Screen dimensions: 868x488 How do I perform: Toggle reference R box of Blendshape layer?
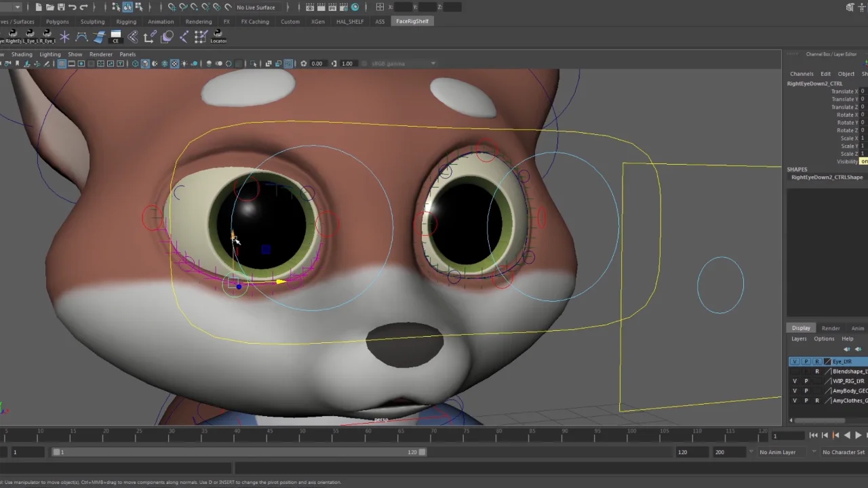coord(817,371)
